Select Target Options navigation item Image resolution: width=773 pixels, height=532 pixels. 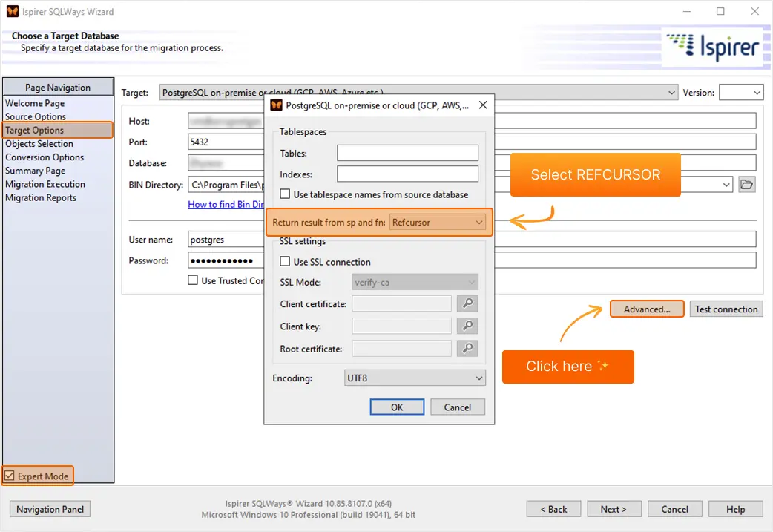coord(58,130)
